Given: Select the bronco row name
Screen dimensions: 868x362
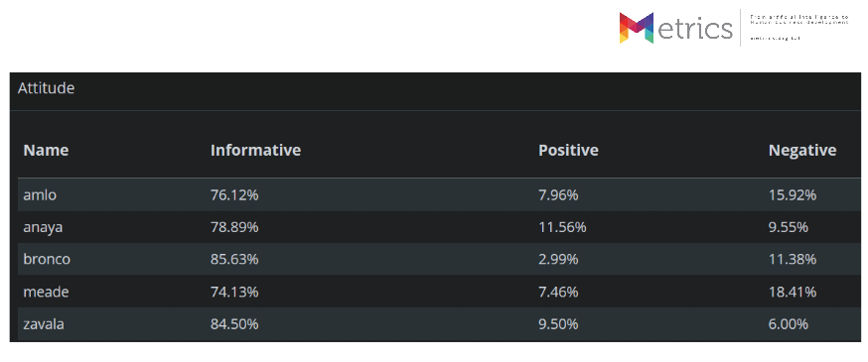Looking at the screenshot, I should [x=47, y=259].
